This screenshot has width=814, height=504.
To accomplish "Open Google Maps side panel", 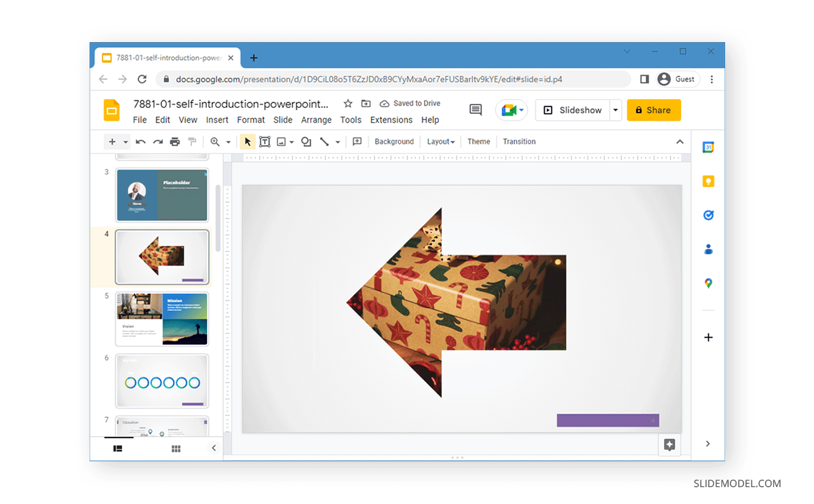I will tap(708, 284).
